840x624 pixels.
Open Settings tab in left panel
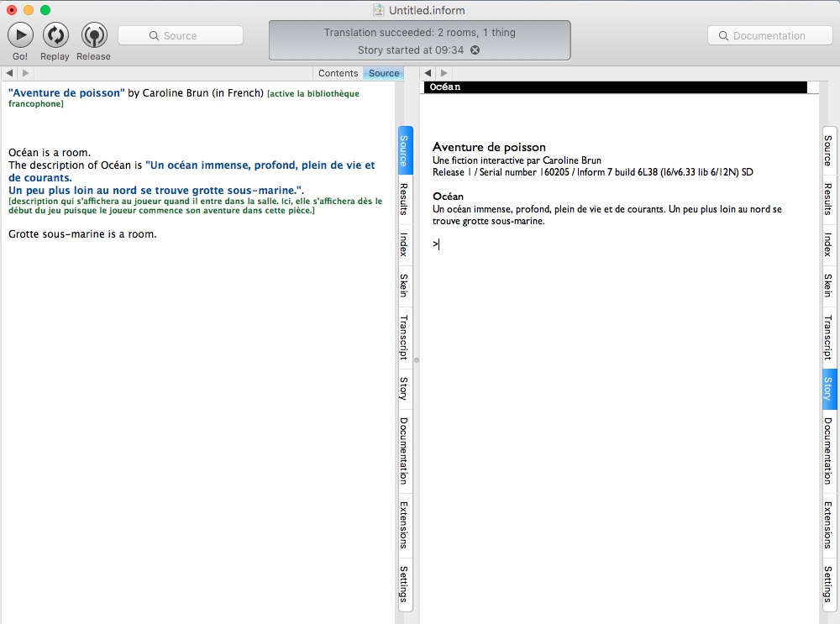click(404, 585)
